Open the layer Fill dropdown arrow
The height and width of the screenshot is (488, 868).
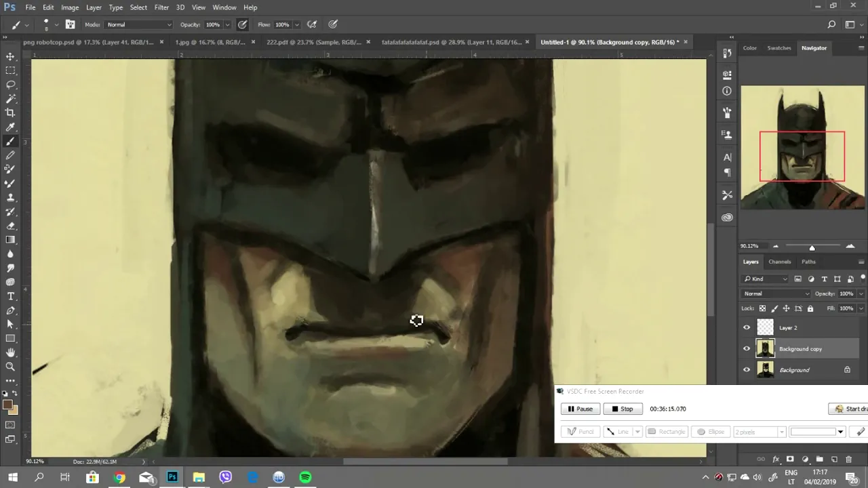[861, 308]
